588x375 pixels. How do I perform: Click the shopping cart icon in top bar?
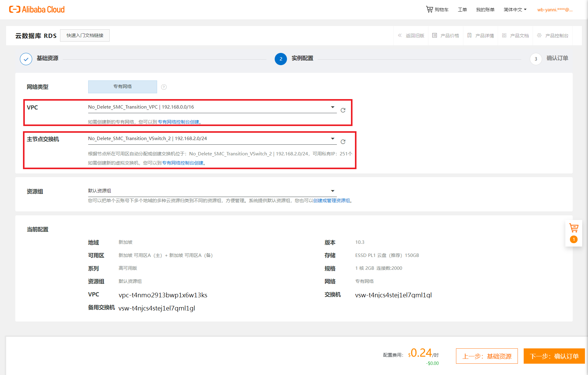coord(429,9)
